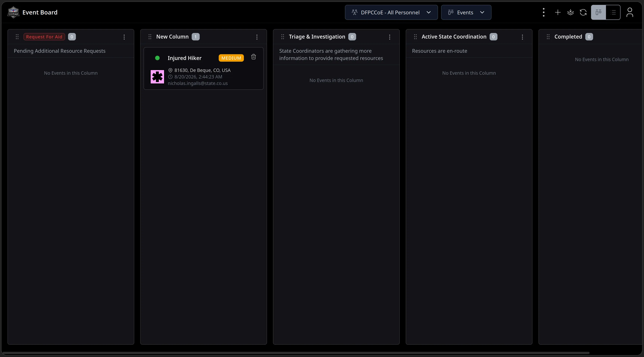The width and height of the screenshot is (644, 357).
Task: Grab the drag handle of the Triage & Investigation column
Action: click(x=282, y=37)
